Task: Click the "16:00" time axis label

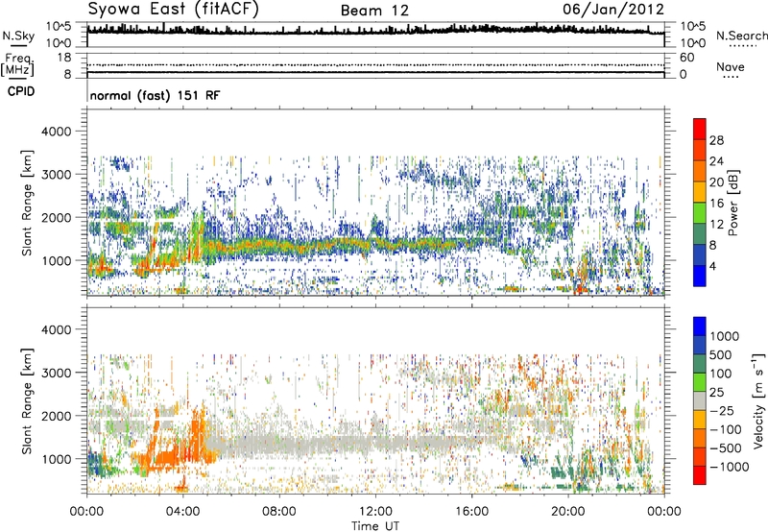Action: (471, 512)
